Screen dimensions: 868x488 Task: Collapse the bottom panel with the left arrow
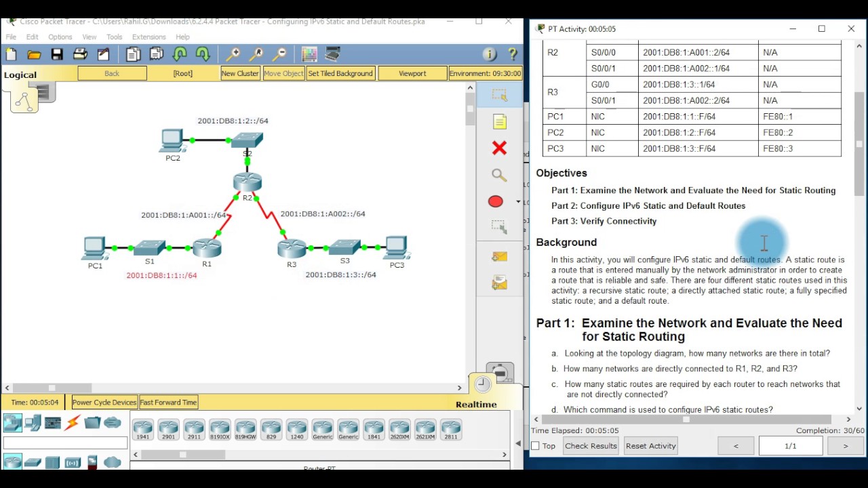[x=518, y=444]
